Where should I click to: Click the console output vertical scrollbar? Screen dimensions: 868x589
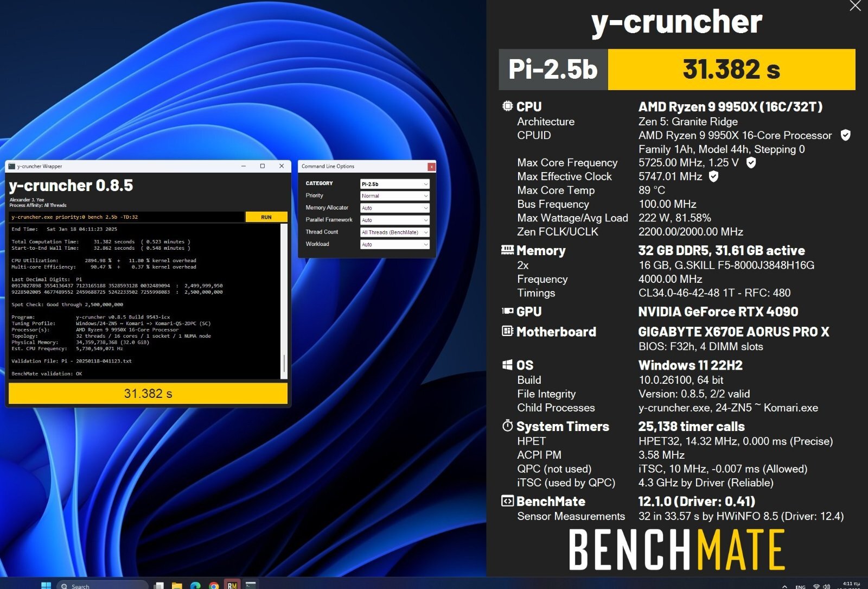click(284, 301)
